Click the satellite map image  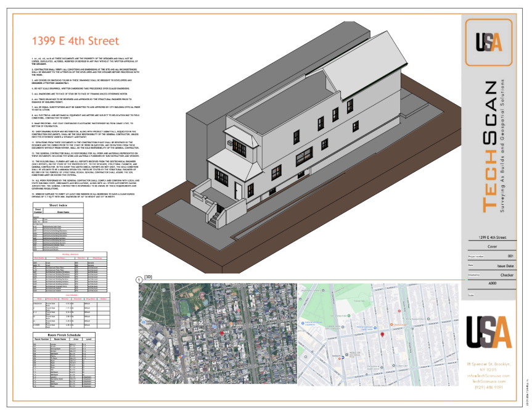coord(217,334)
